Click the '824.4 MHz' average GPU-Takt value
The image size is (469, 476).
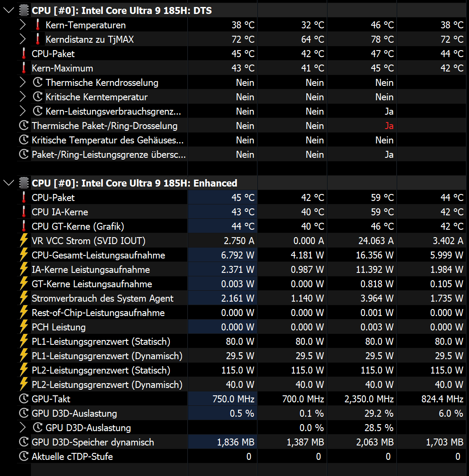[442, 399]
